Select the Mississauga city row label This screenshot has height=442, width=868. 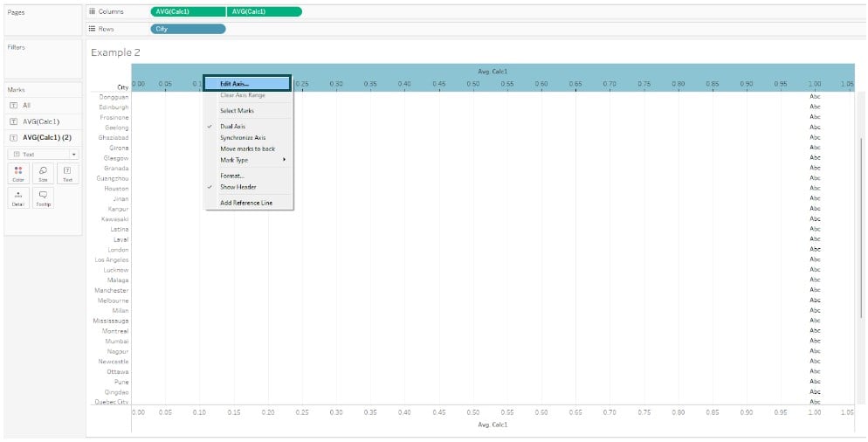[111, 321]
